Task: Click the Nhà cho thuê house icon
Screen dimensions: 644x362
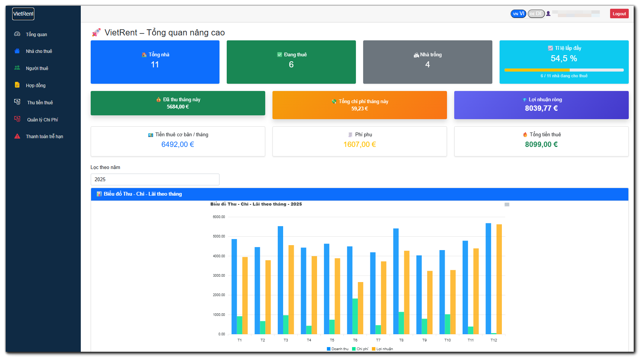Action: point(17,51)
